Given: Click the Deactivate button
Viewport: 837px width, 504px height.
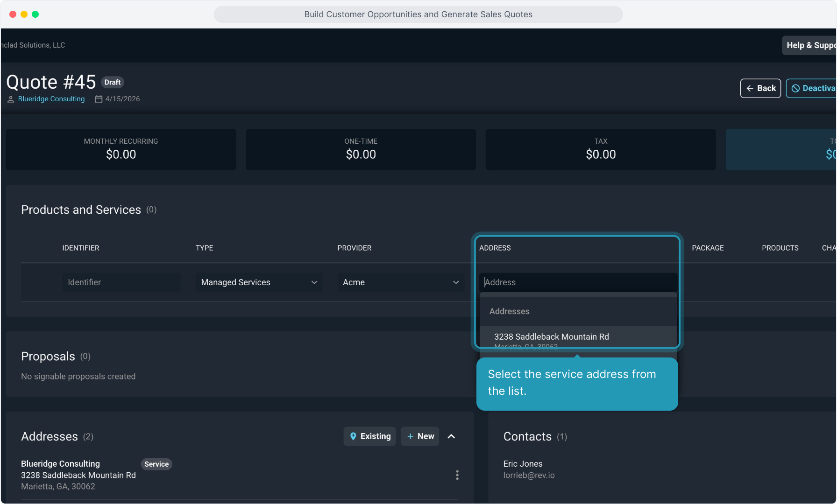Looking at the screenshot, I should (x=813, y=88).
